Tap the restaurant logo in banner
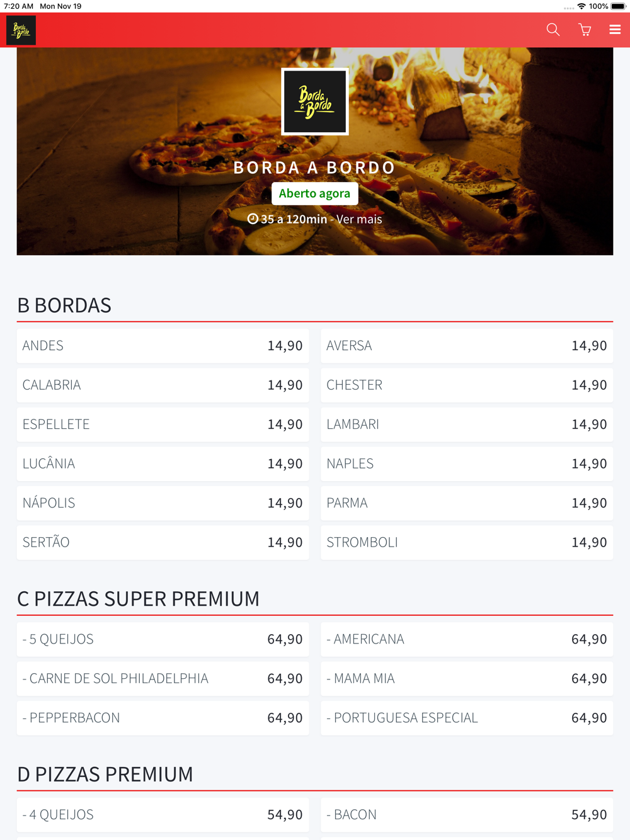Viewport: 630px width, 840px height. pyautogui.click(x=315, y=101)
